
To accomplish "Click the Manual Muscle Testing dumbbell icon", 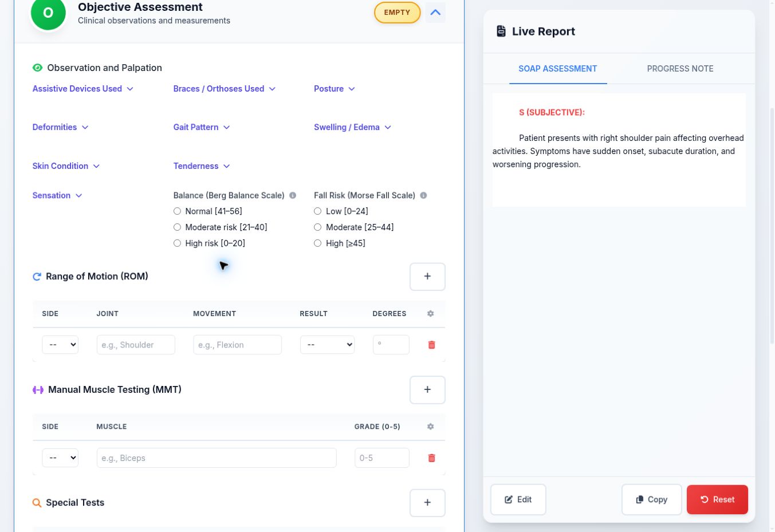I will click(x=38, y=390).
